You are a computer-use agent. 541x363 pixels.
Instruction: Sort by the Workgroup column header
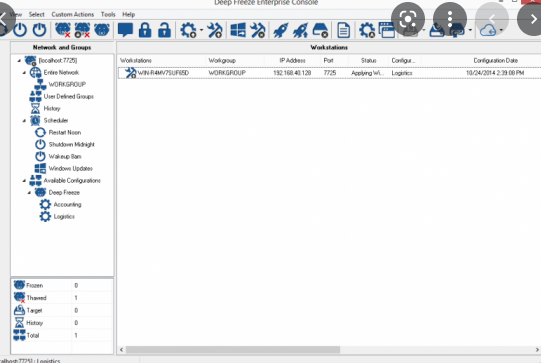point(235,60)
